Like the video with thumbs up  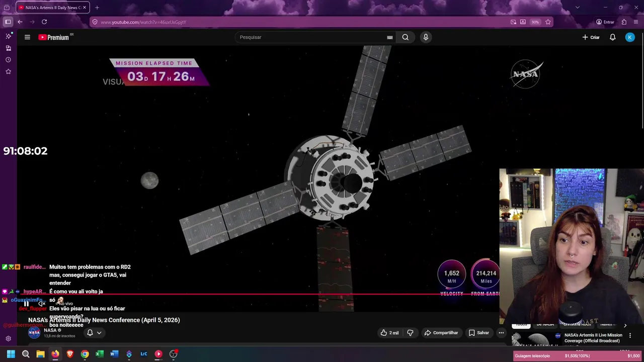(x=389, y=333)
